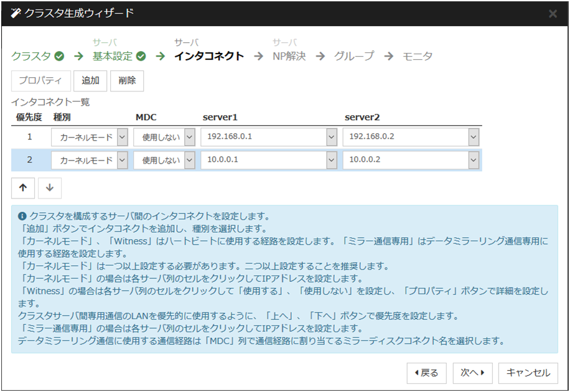Image resolution: width=570 pixels, height=392 pixels.
Task: Open server2 address dropdown showing 10.0.0.2
Action: tap(474, 160)
